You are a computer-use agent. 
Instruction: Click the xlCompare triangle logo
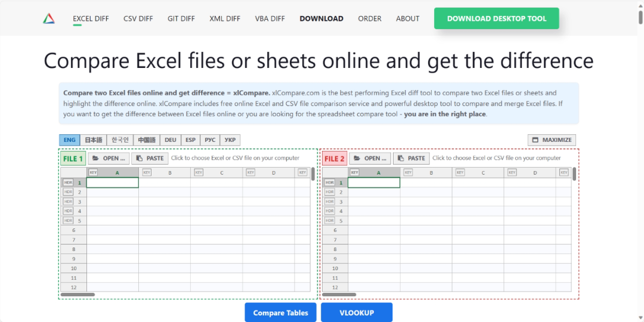(x=49, y=18)
